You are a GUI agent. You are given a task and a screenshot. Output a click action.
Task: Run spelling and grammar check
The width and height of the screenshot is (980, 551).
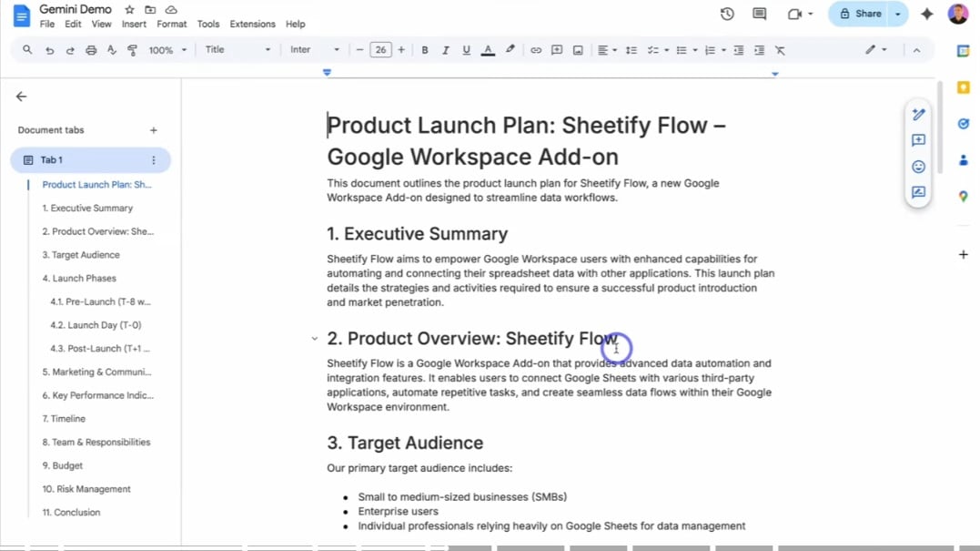(x=112, y=50)
